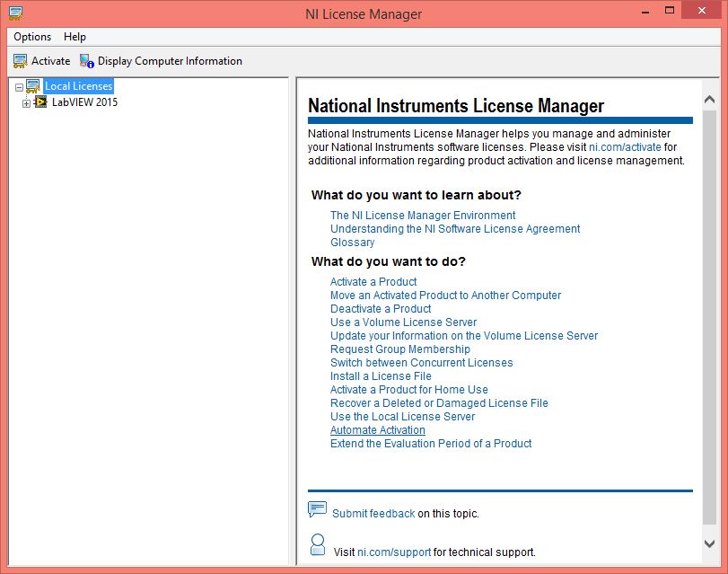Maximize the NI License Manager window
Viewport: 728px width, 574px height.
tap(670, 10)
